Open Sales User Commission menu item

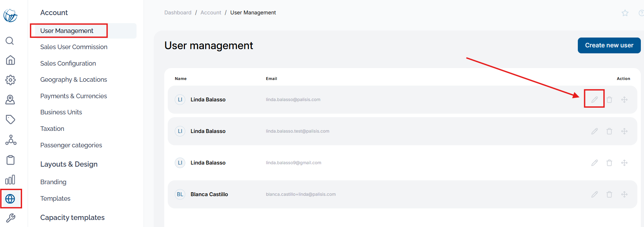click(74, 47)
